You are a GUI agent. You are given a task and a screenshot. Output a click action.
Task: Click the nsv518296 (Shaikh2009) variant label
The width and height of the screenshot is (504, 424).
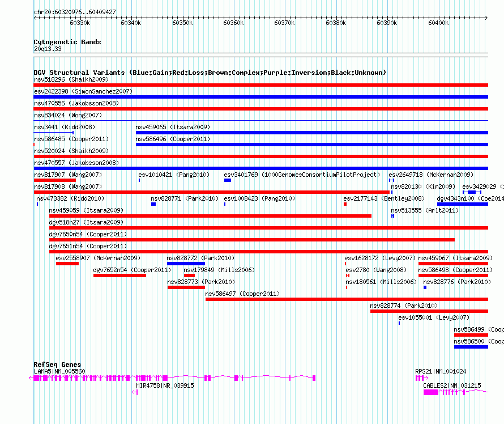click(71, 79)
